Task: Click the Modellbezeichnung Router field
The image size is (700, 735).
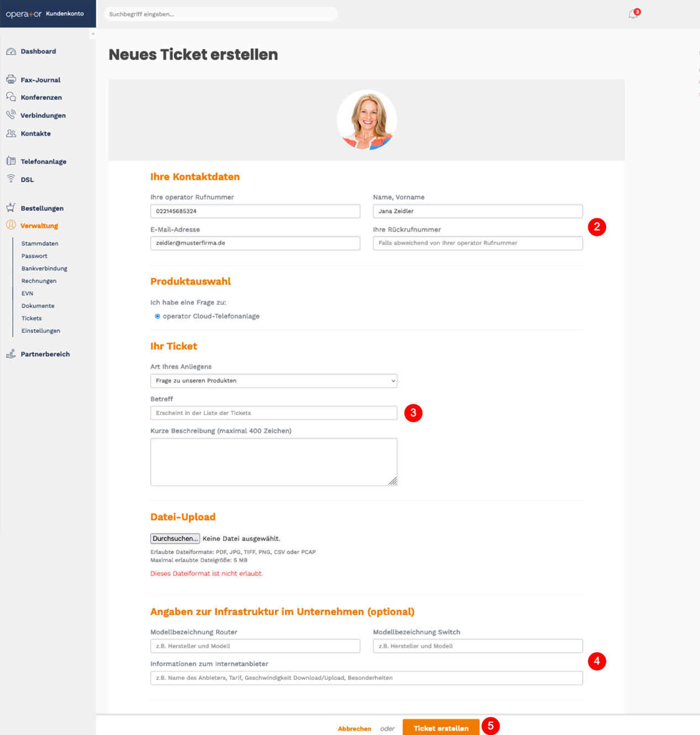Action: point(255,646)
